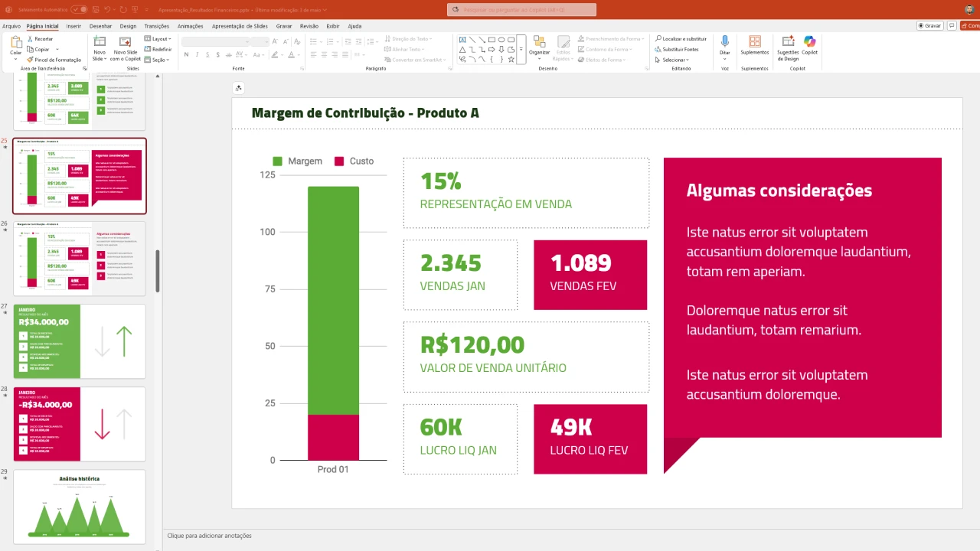Expand the Seção dropdown
980x551 pixels.
pos(158,60)
